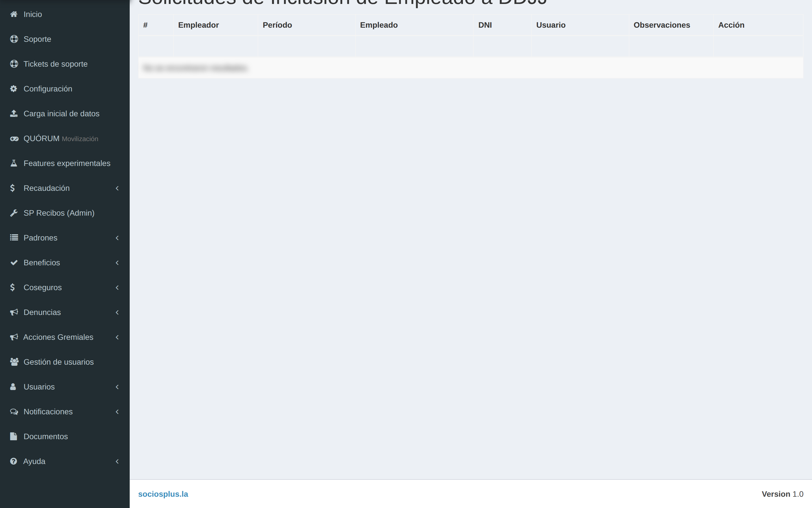Expand the Acciones Gremiales submenu chevron
Viewport: 812px width, 508px height.
click(x=117, y=337)
